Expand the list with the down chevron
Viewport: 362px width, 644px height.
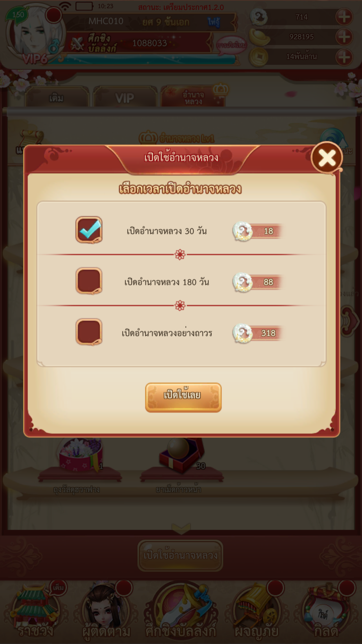[x=181, y=529]
